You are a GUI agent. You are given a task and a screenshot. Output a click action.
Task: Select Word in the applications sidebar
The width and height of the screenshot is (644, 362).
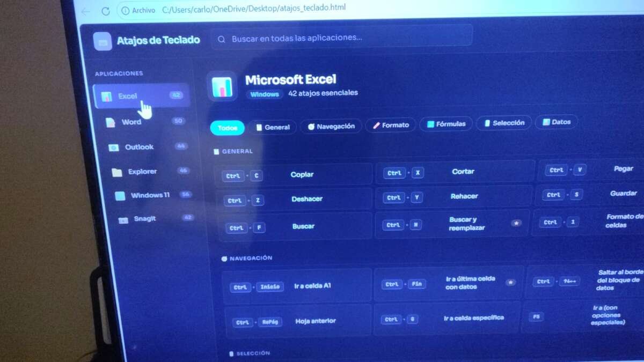130,122
